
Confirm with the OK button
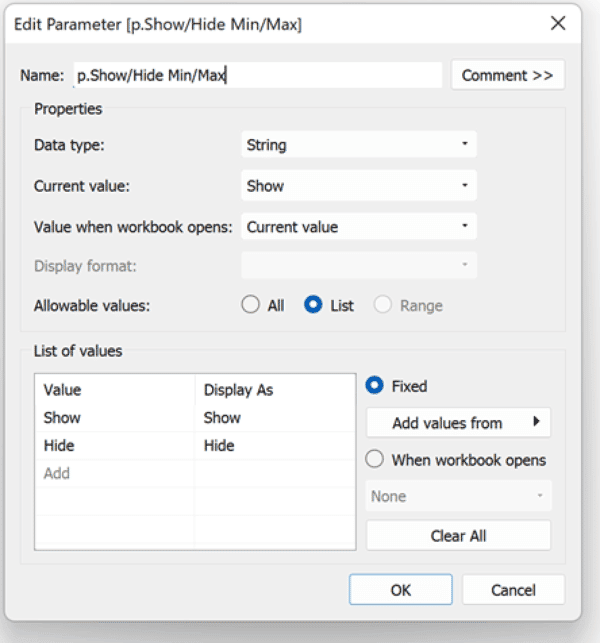(x=400, y=590)
